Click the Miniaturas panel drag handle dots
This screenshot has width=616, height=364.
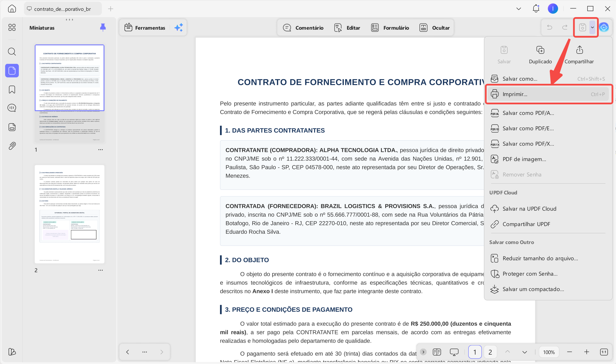click(69, 20)
